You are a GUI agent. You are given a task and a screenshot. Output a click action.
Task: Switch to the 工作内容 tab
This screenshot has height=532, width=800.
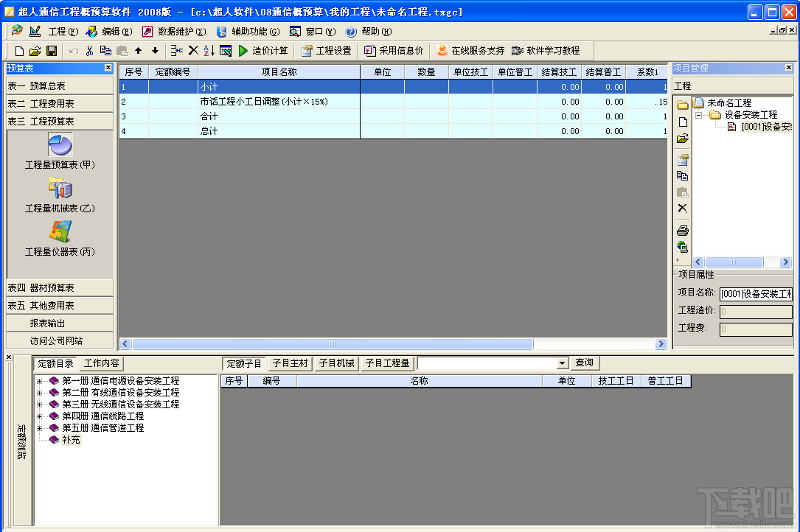click(102, 363)
